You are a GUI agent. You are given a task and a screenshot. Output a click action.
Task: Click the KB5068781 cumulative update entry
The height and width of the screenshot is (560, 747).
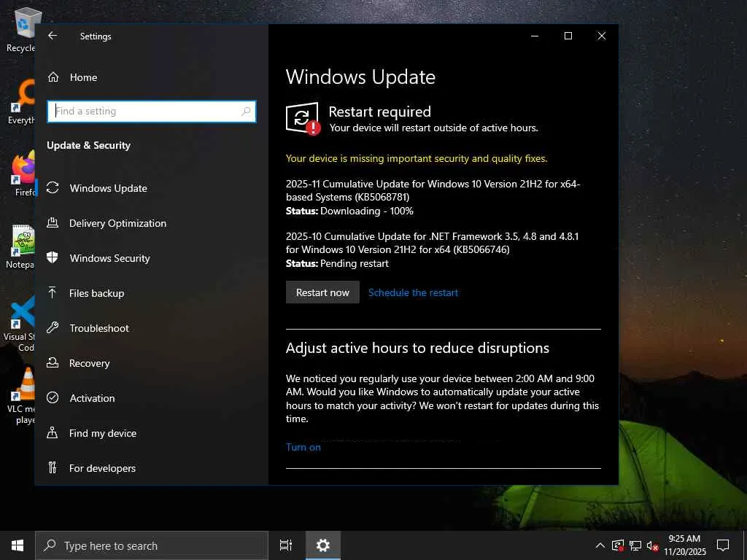pos(433,190)
